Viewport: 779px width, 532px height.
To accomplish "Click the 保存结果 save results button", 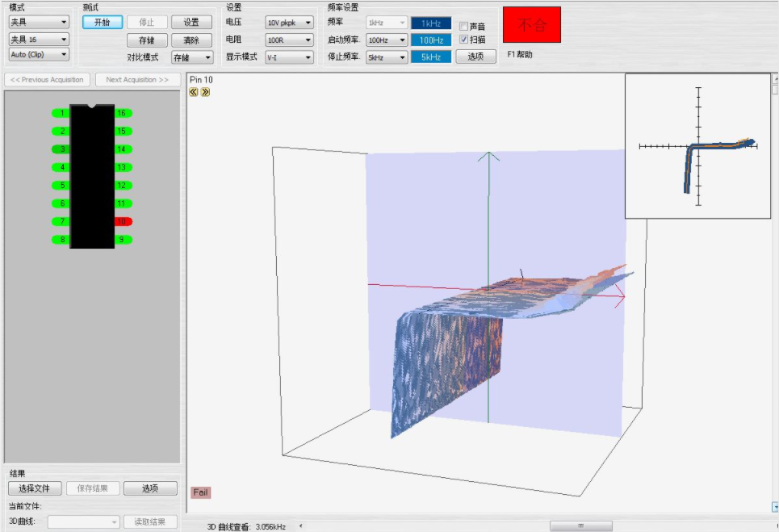I will click(92, 488).
